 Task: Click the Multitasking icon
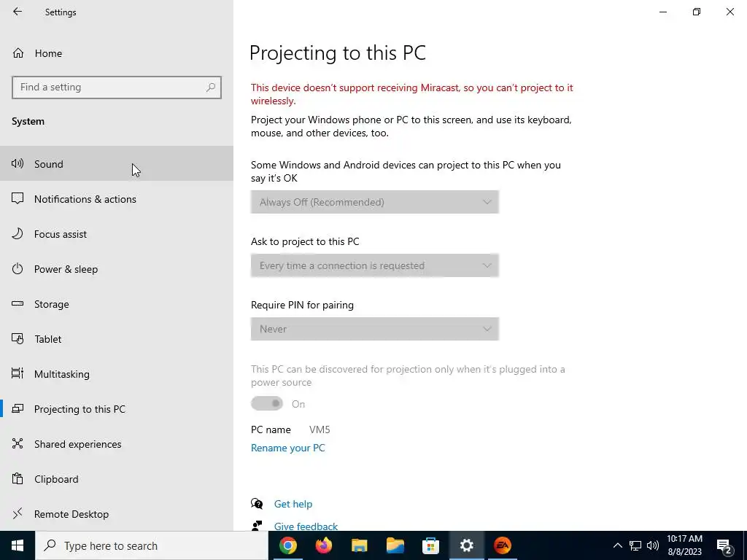click(18, 373)
